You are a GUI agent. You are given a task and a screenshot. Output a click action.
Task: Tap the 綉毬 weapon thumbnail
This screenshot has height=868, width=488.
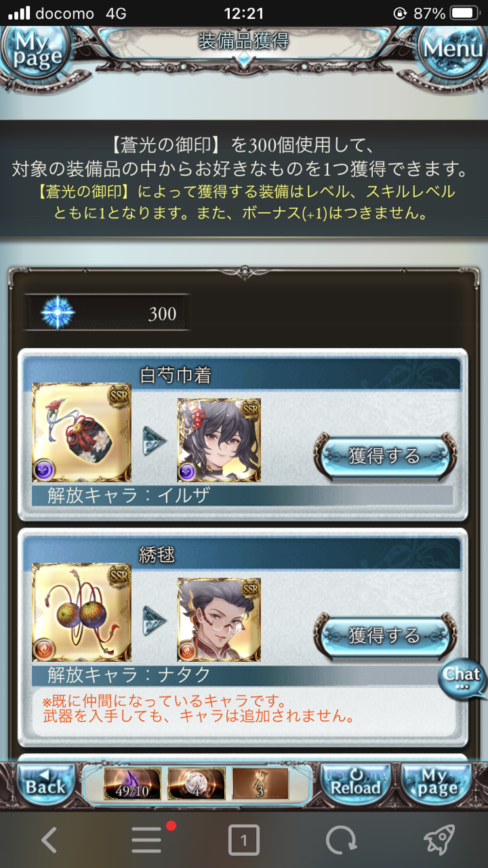click(82, 612)
